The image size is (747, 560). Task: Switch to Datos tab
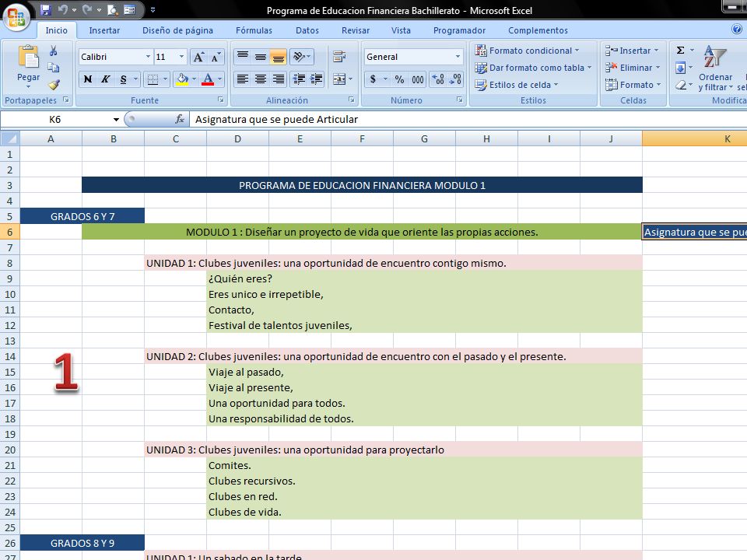(x=307, y=30)
